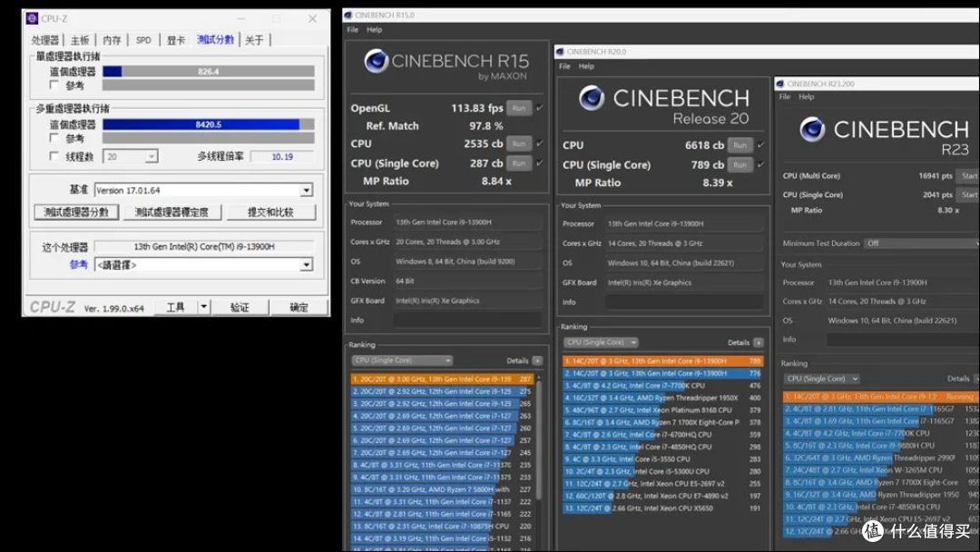Open File menu in Cinebench R15
The width and height of the screenshot is (980, 552).
(x=352, y=30)
